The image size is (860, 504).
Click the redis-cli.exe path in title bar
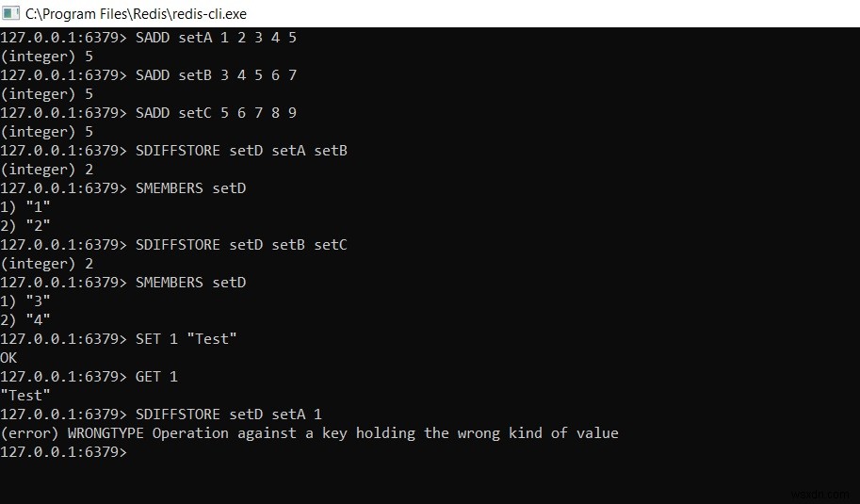(x=136, y=14)
